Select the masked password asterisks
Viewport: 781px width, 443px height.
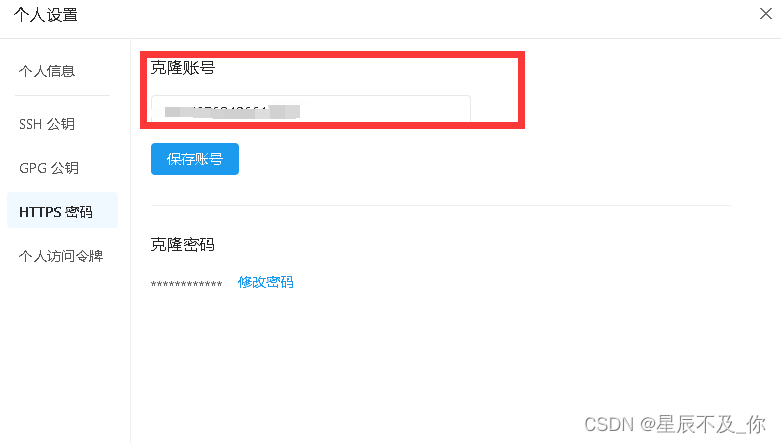[186, 284]
